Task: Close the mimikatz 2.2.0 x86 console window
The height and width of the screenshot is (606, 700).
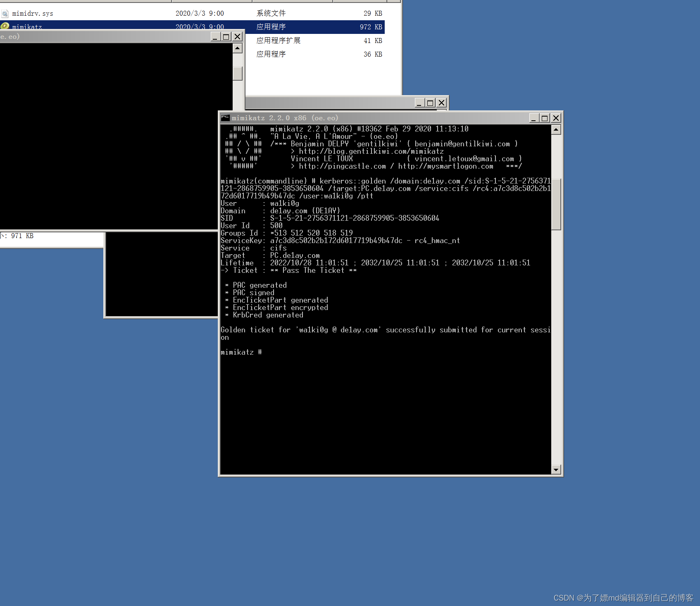Action: coord(556,118)
